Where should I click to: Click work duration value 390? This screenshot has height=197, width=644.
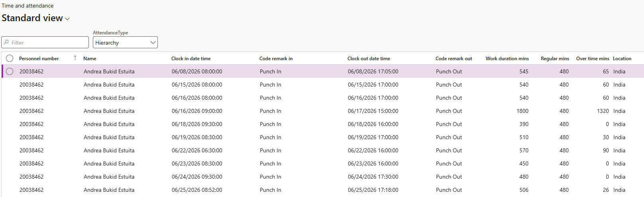tap(524, 124)
